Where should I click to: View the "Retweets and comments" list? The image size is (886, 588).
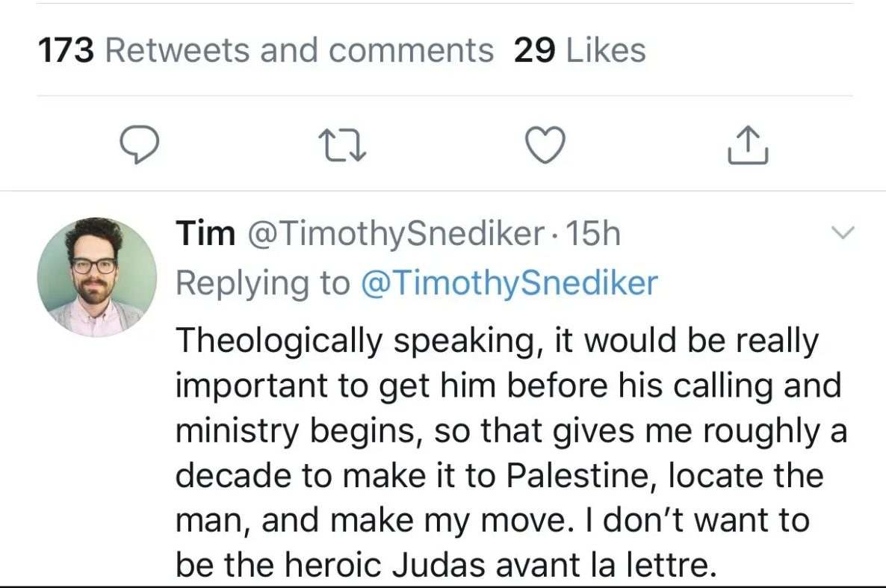point(300,51)
